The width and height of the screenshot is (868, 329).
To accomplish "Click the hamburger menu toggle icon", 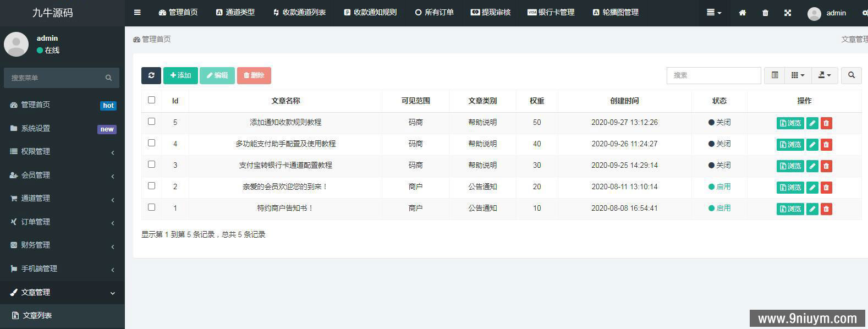I will coord(138,12).
